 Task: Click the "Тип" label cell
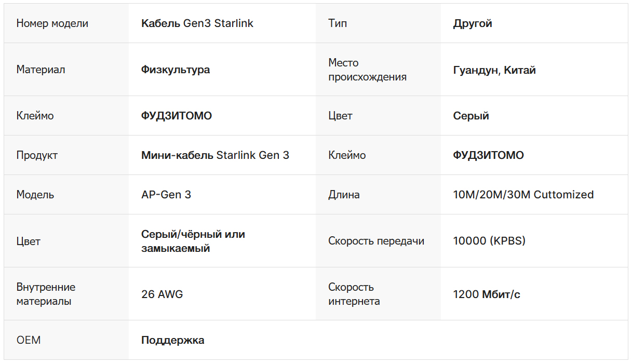338,23
